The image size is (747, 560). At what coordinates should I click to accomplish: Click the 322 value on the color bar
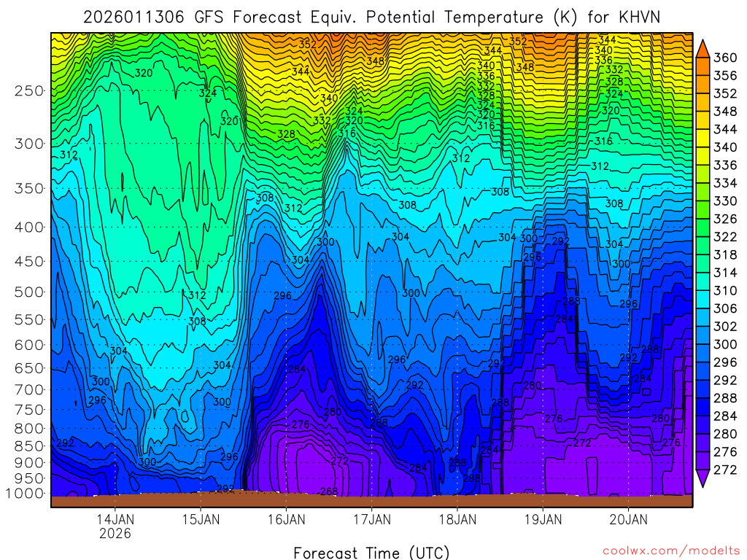pyautogui.click(x=724, y=237)
